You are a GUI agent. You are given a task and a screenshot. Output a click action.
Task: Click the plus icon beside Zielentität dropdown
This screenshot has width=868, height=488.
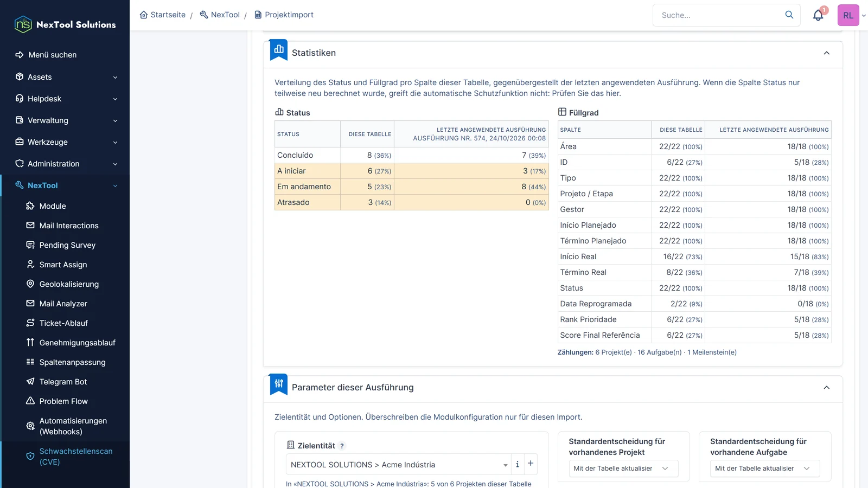531,464
